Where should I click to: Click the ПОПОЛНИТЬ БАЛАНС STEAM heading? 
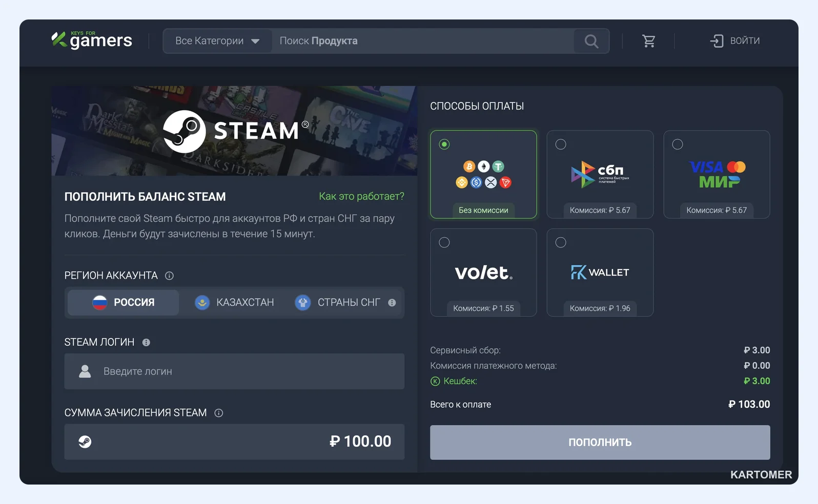(x=145, y=197)
